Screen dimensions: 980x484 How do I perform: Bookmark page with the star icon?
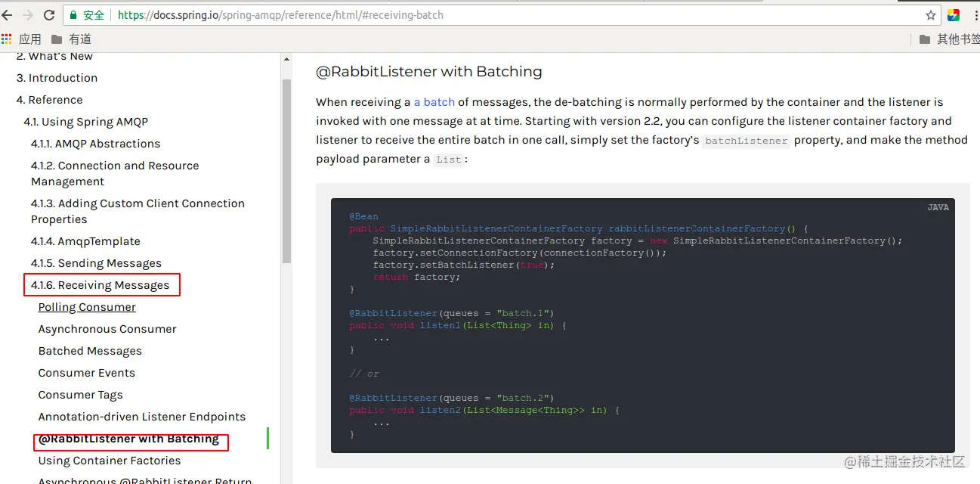click(x=931, y=15)
